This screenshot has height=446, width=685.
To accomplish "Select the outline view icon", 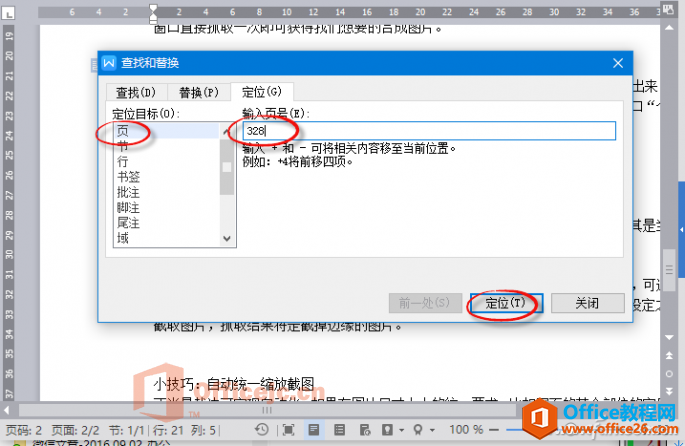I will (x=339, y=430).
